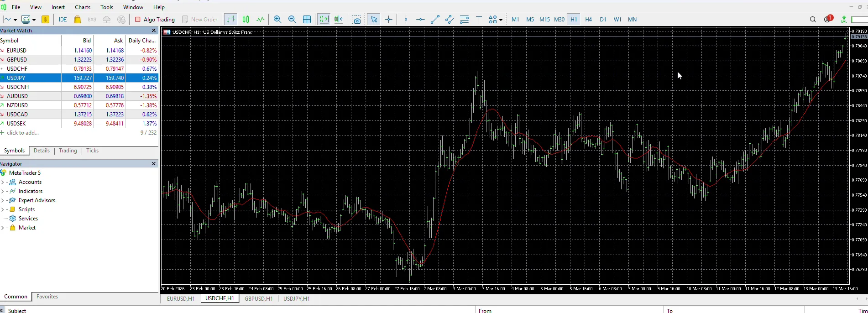The image size is (868, 313).
Task: Draw a vertical line tool
Action: tap(406, 20)
